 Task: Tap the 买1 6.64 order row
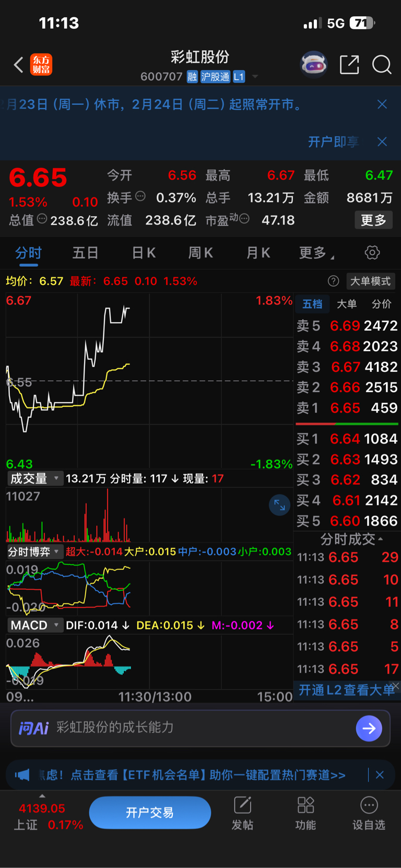pyautogui.click(x=347, y=439)
